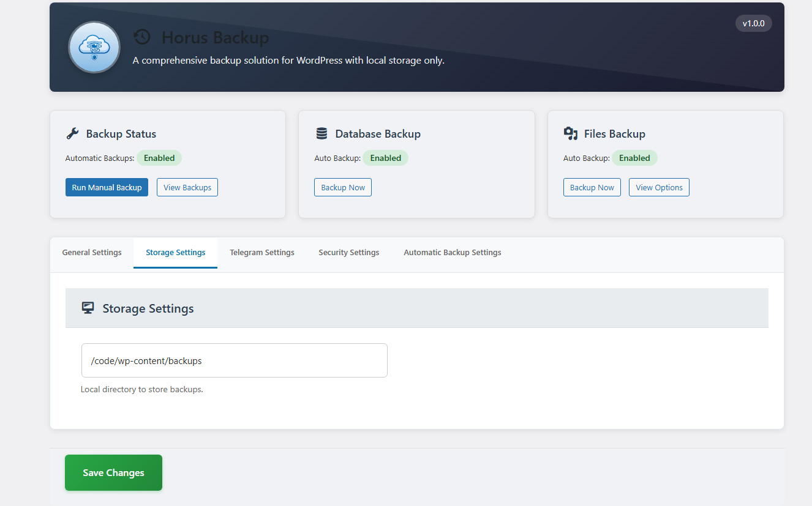Click the media icon next to Files Backup

[x=571, y=133]
